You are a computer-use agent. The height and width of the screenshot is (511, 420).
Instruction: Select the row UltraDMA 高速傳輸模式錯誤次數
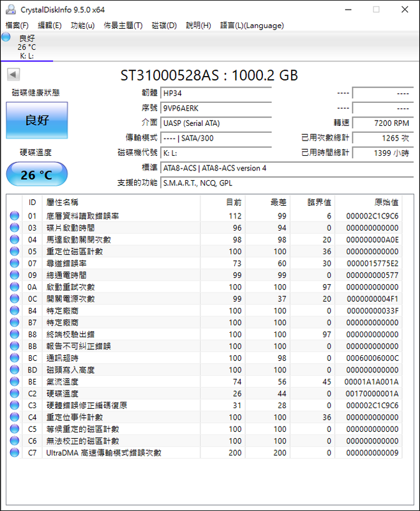pyautogui.click(x=206, y=452)
